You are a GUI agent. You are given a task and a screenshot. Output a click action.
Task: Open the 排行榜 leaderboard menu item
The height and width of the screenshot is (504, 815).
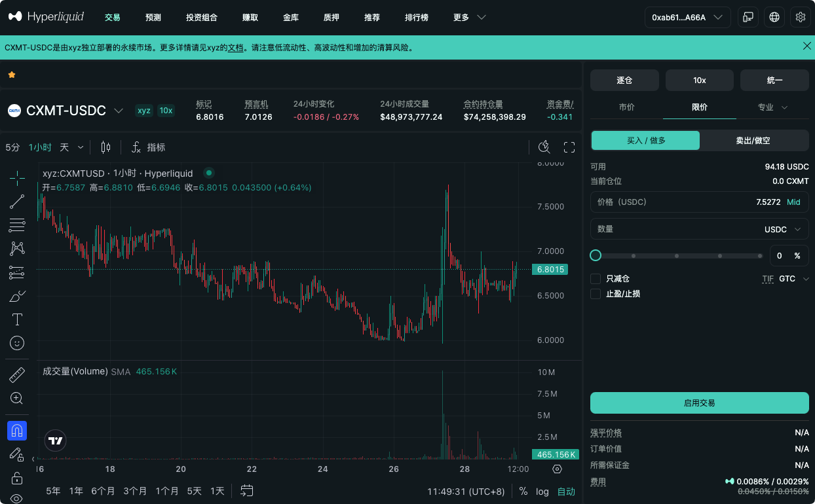pos(417,18)
